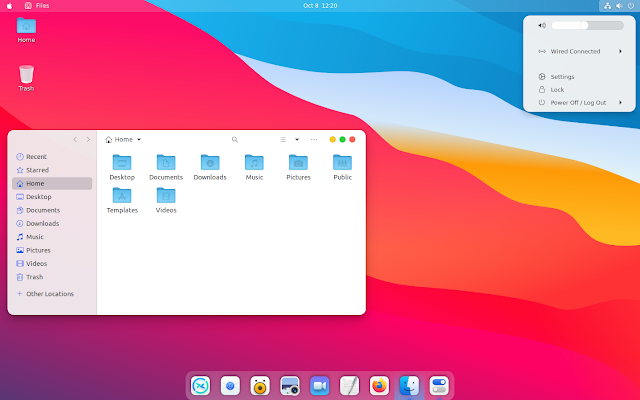The height and width of the screenshot is (400, 640).
Task: Open view options dropdown arrow
Action: (x=297, y=140)
